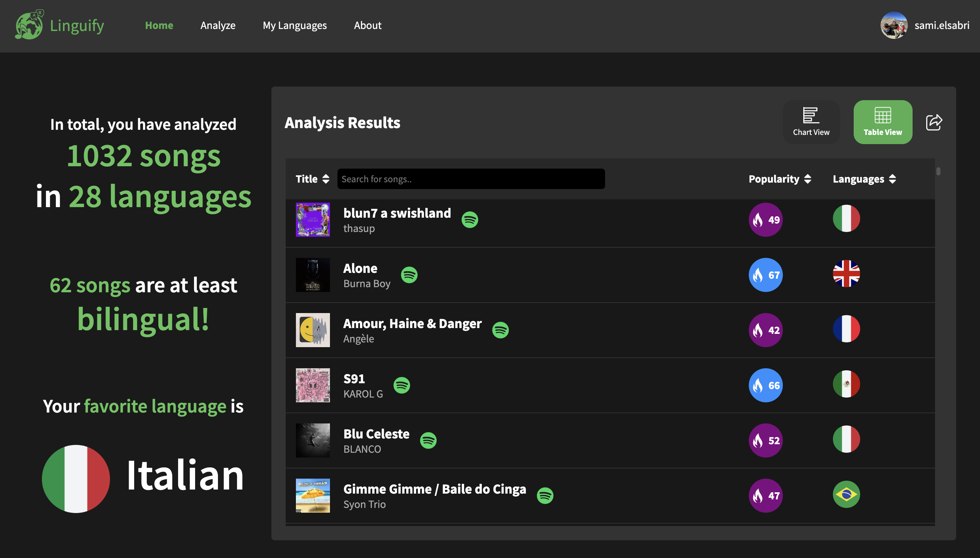Image resolution: width=980 pixels, height=558 pixels.
Task: Open Blu Celeste on Spotify via icon
Action: tap(428, 440)
